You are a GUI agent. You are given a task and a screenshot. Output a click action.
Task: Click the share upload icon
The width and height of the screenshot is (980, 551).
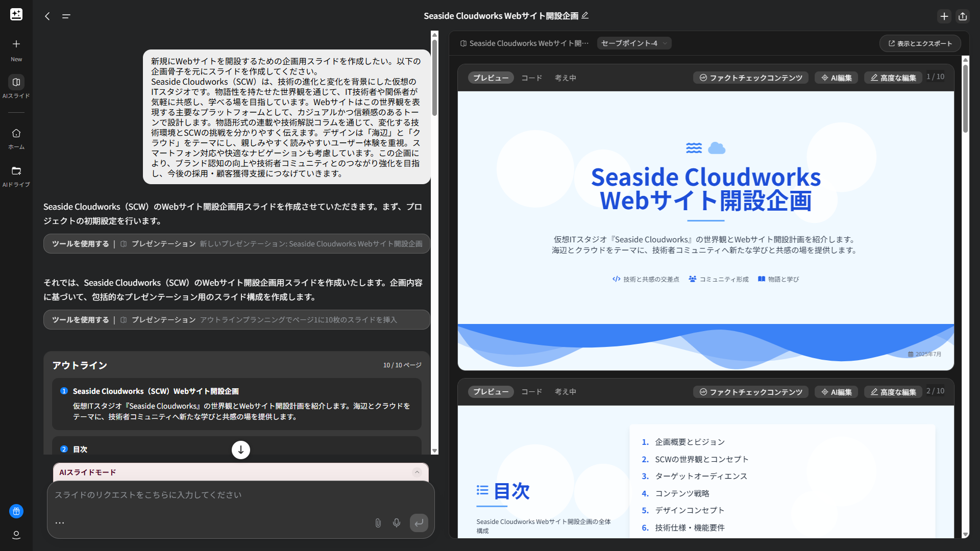(963, 16)
